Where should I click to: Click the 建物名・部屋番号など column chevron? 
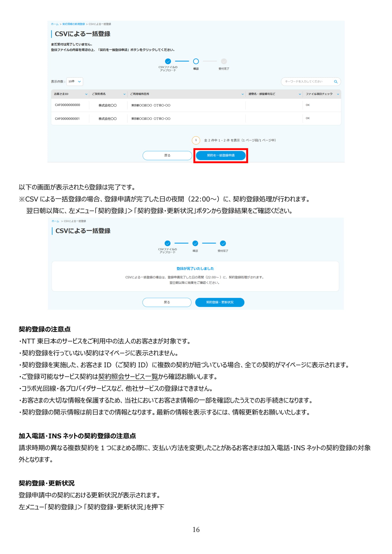click(300, 94)
